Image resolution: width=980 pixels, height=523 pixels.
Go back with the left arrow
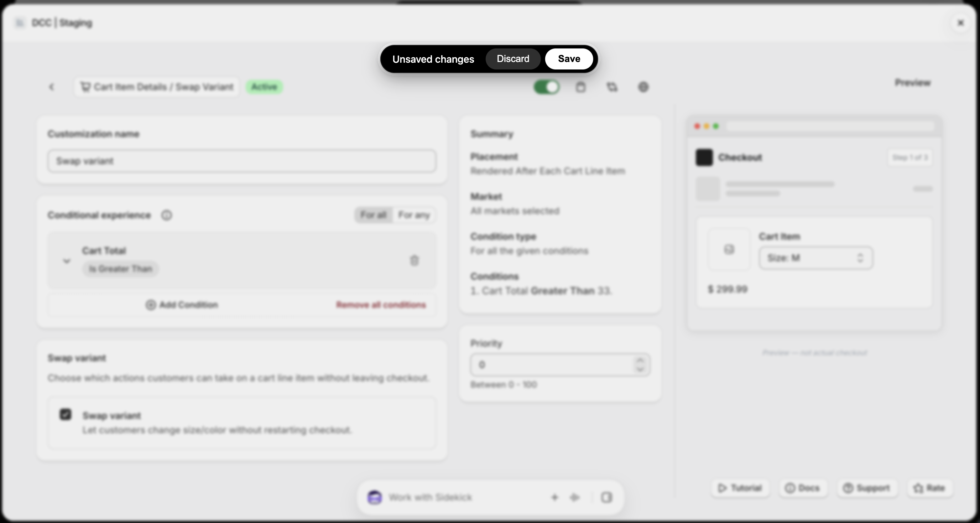(x=52, y=87)
